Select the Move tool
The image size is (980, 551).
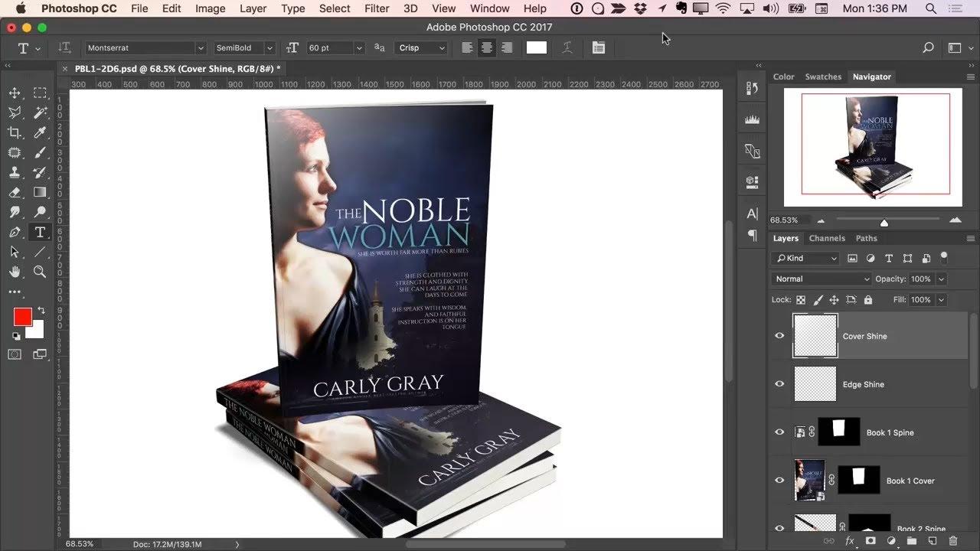pyautogui.click(x=15, y=93)
